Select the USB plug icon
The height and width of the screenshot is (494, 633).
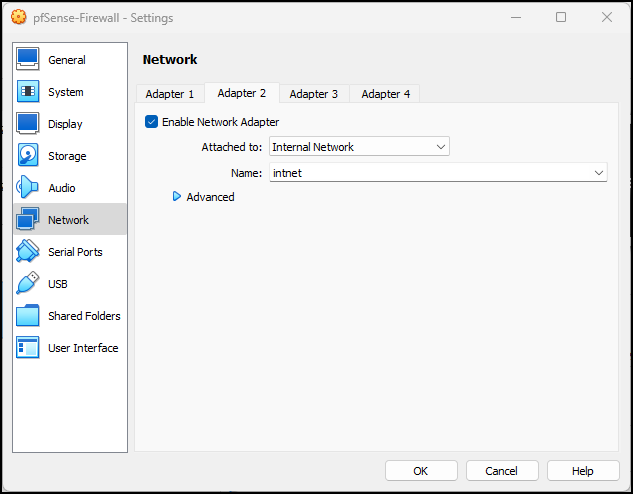pyautogui.click(x=27, y=283)
